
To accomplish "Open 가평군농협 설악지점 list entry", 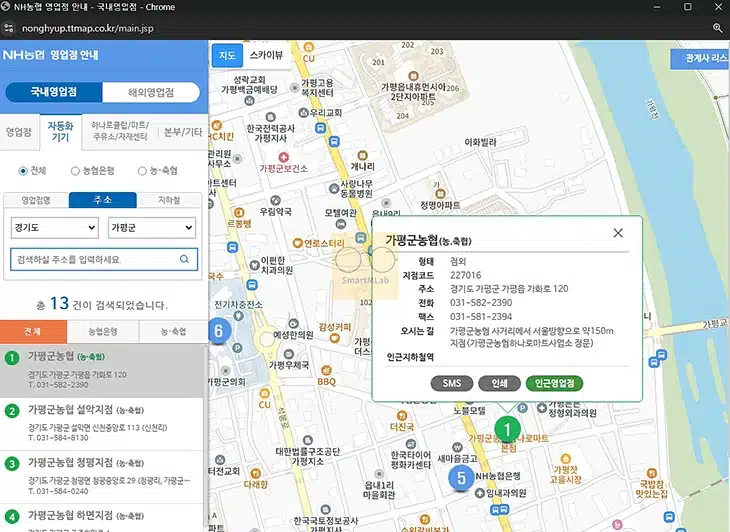I will 102,424.
